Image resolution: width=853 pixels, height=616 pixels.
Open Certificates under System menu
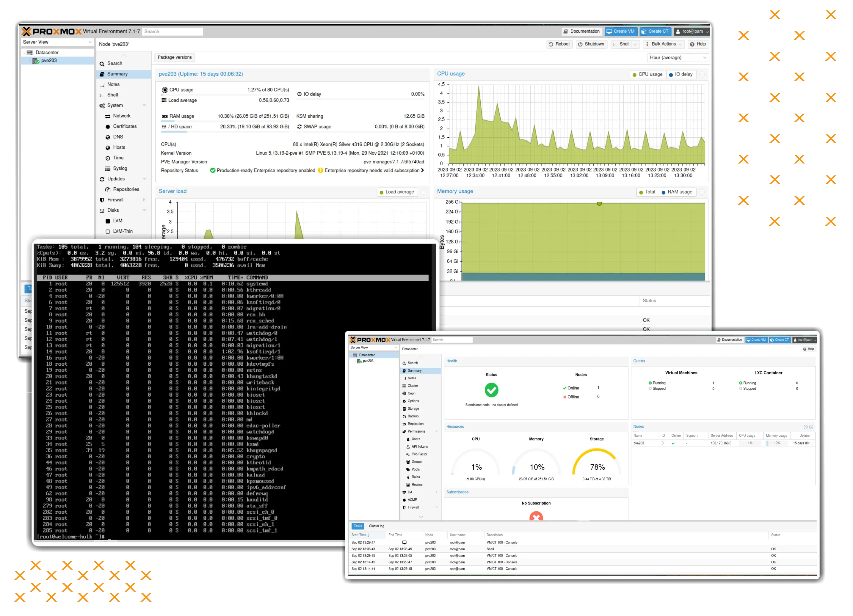tap(125, 127)
